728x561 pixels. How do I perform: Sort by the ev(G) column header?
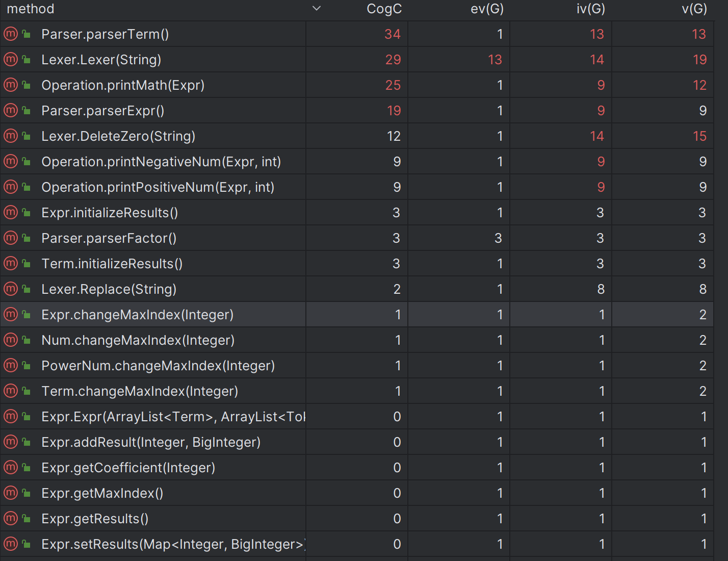[487, 9]
